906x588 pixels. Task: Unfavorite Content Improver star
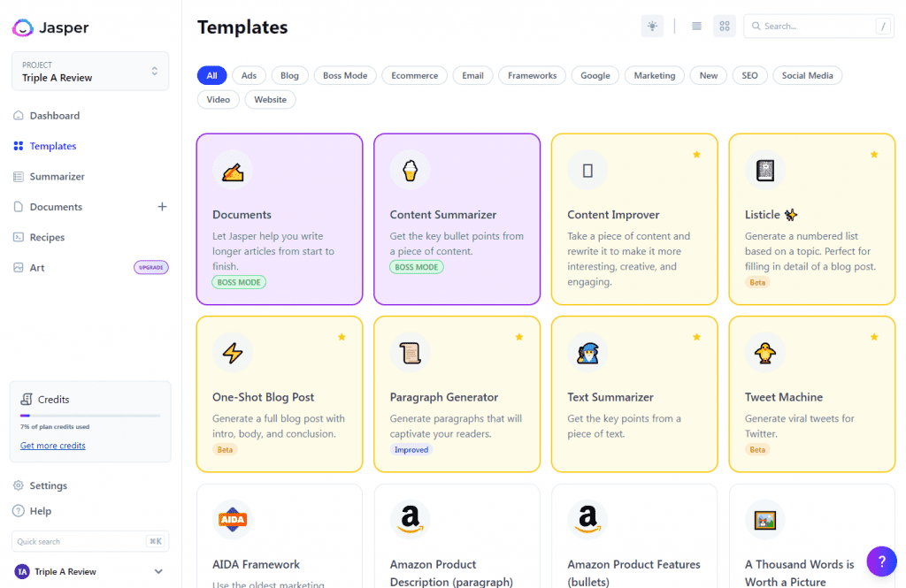(697, 154)
